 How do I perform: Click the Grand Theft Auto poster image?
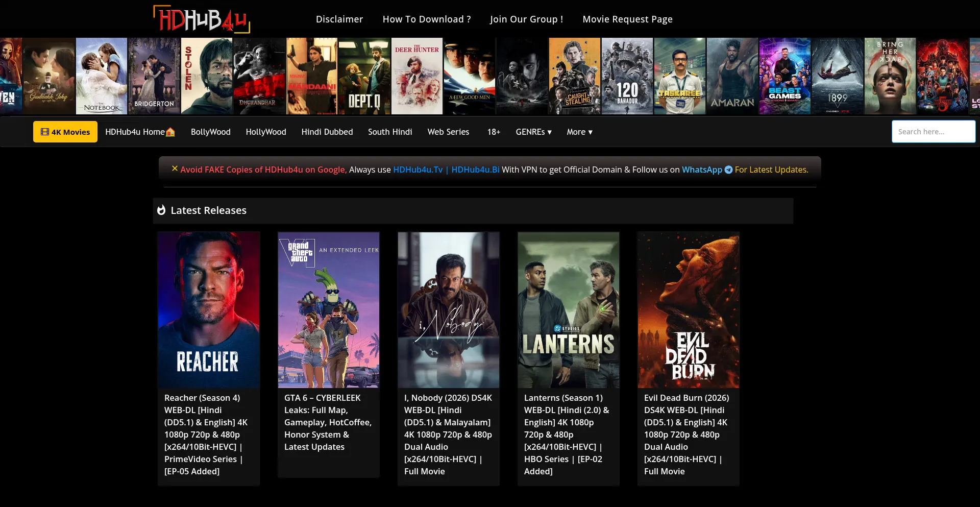329,310
